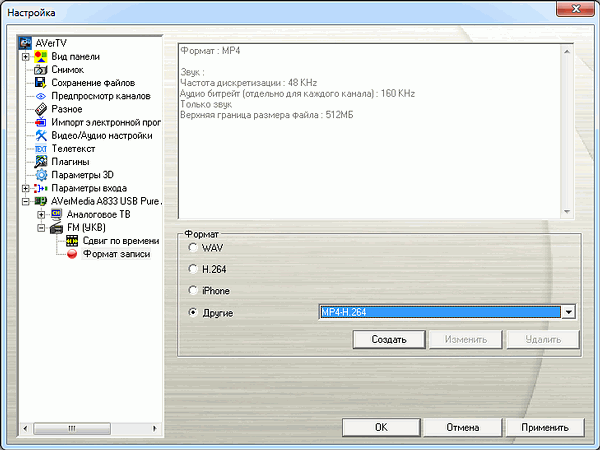Click the Импорт электронной программы icon
The height and width of the screenshot is (450, 600).
click(41, 122)
